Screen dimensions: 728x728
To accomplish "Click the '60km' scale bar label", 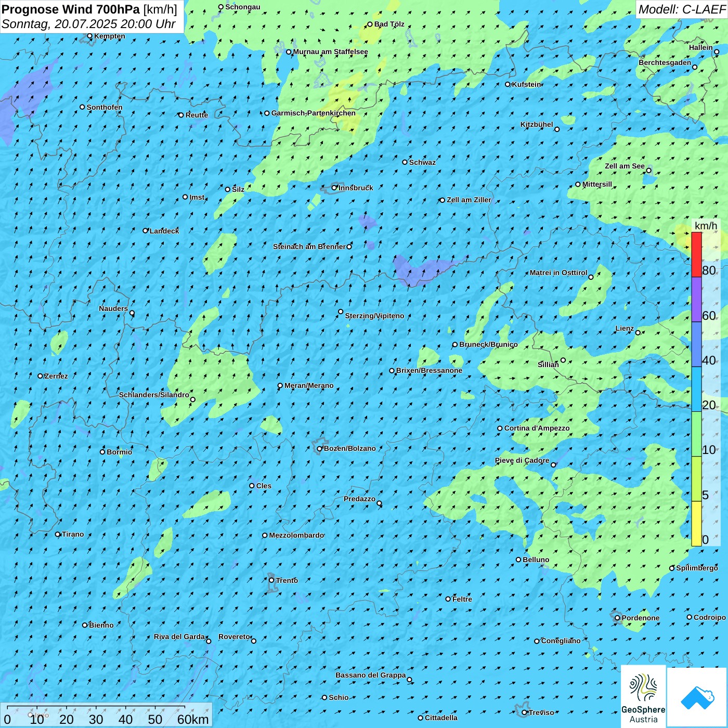I will (x=193, y=719).
